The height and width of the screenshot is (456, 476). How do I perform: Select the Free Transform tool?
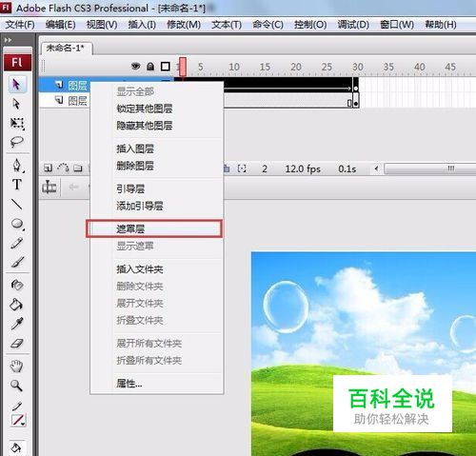click(17, 123)
